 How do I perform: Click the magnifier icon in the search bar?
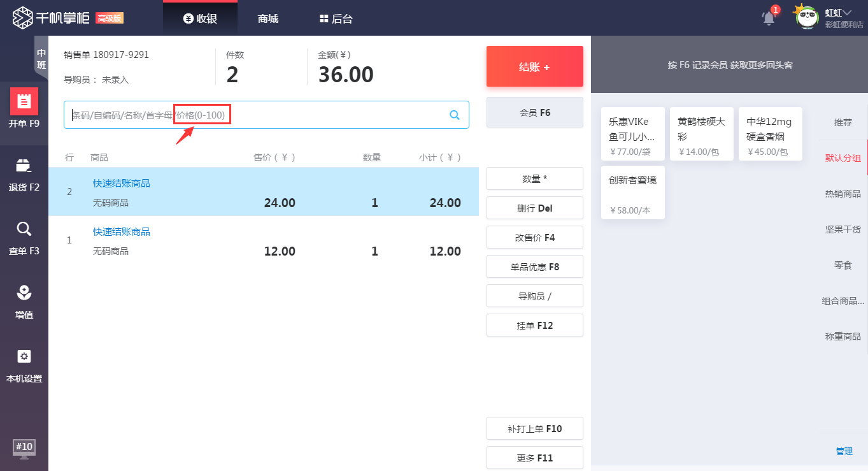pyautogui.click(x=454, y=115)
